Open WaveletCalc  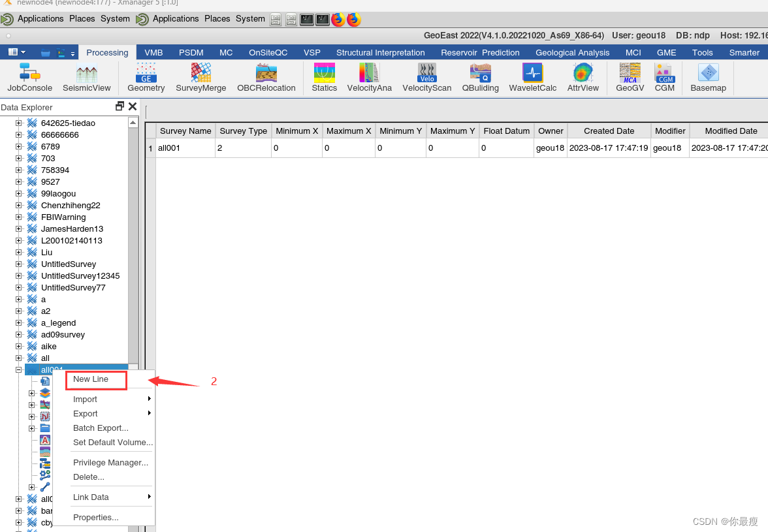[532, 77]
